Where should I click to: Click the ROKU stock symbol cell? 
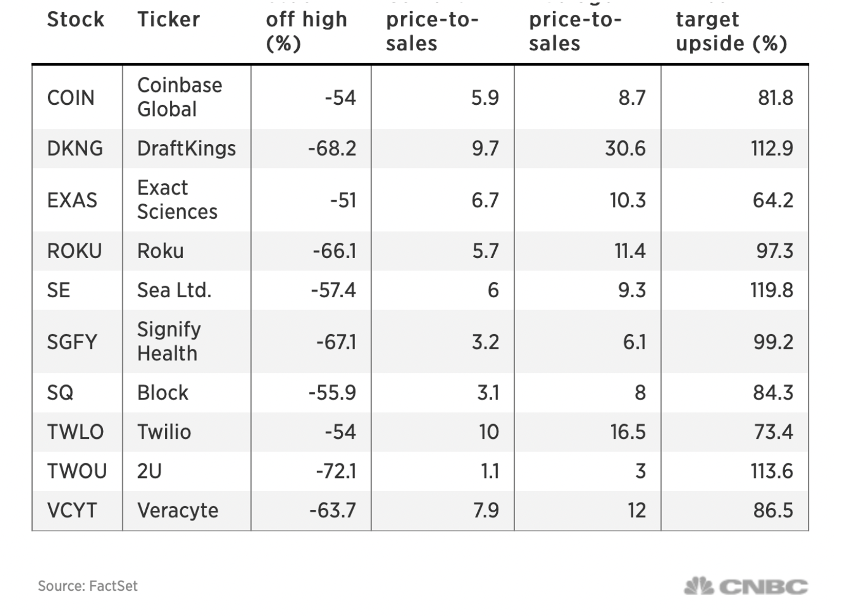(74, 251)
